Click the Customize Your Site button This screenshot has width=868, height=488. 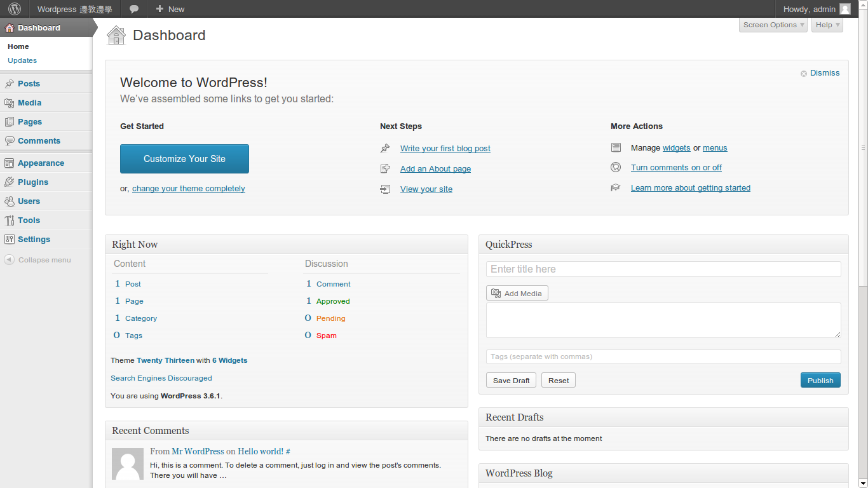pos(184,159)
